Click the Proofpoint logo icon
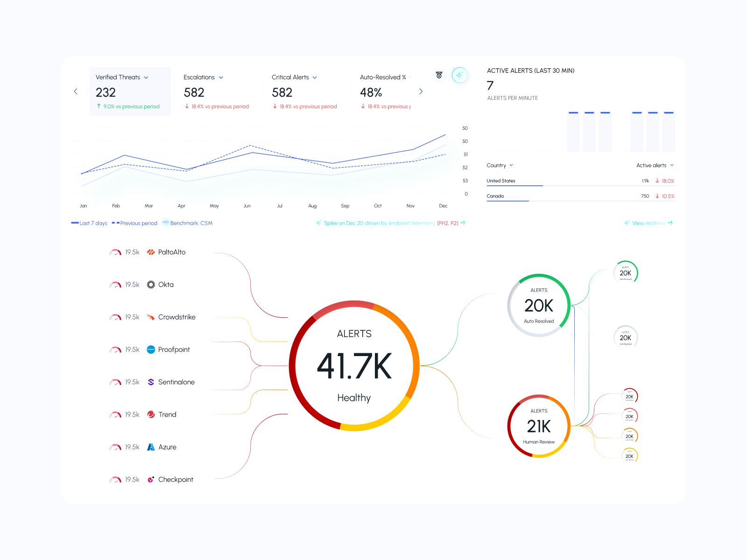 click(151, 350)
